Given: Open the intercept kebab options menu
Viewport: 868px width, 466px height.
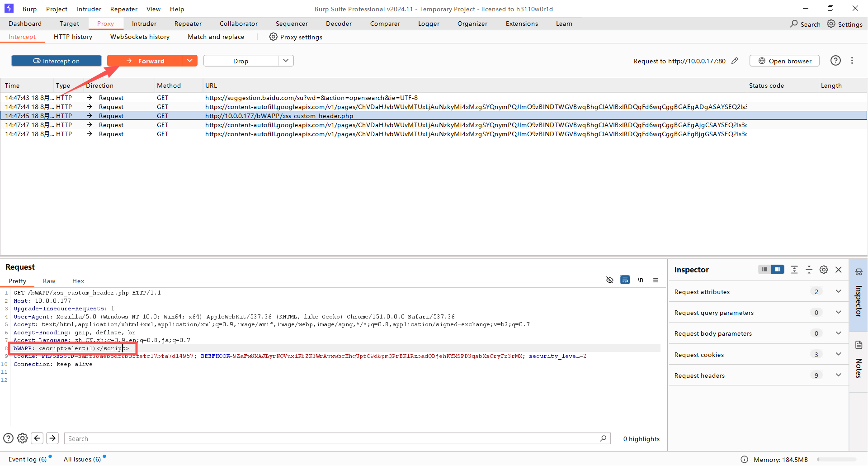Looking at the screenshot, I should point(852,61).
